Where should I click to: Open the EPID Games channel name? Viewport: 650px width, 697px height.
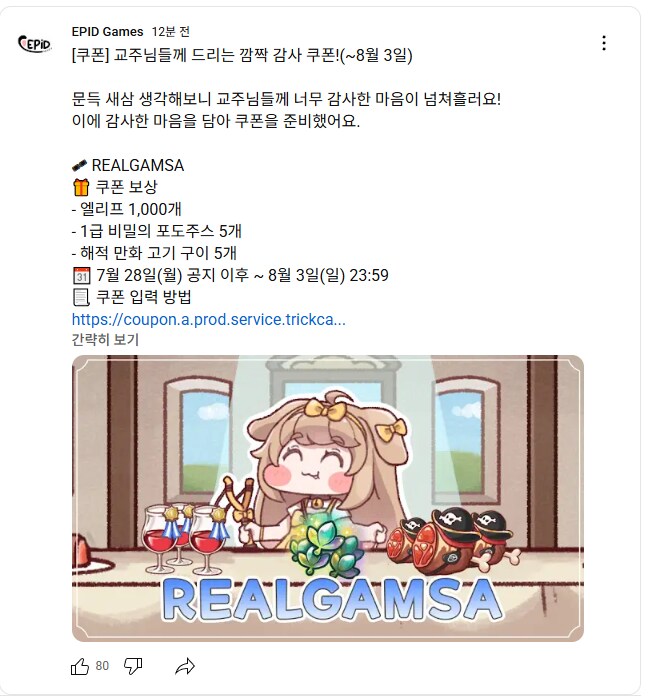point(108,32)
